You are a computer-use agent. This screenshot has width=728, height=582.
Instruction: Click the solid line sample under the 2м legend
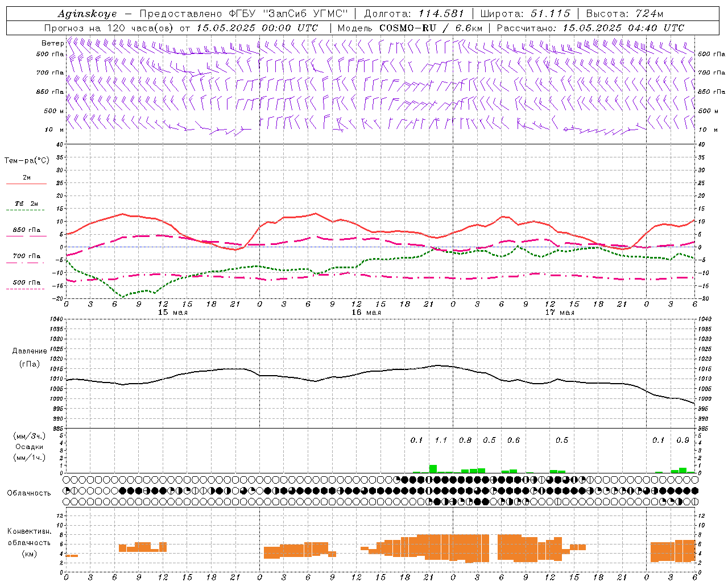26,184
